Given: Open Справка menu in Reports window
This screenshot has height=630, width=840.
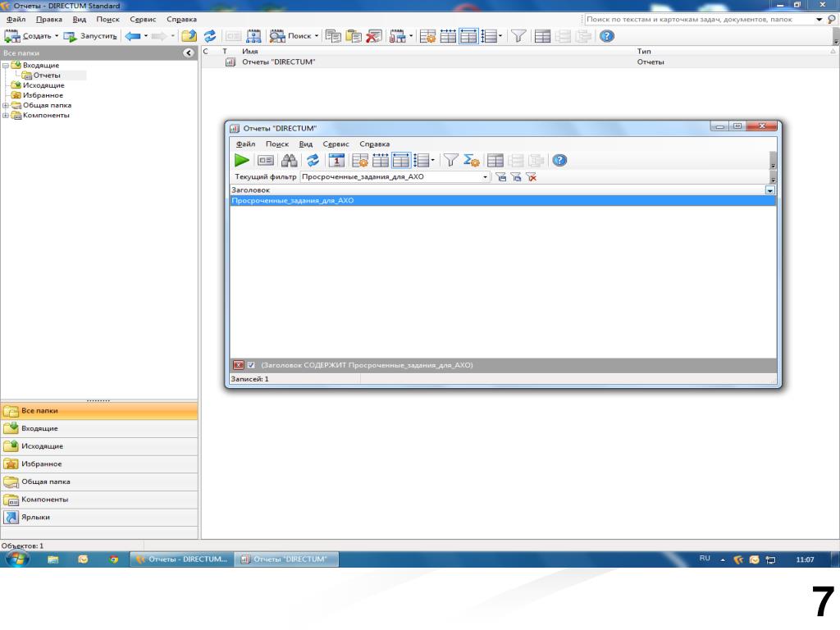Looking at the screenshot, I should [x=374, y=144].
